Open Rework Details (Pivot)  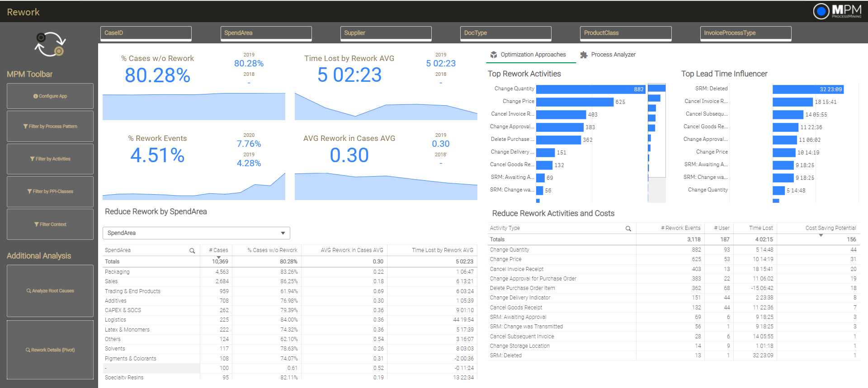pyautogui.click(x=50, y=350)
